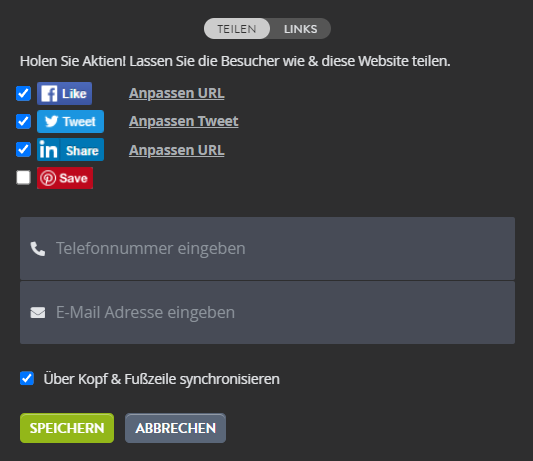Switch to the LINKS tab
Image resolution: width=533 pixels, height=461 pixels.
pyautogui.click(x=300, y=29)
